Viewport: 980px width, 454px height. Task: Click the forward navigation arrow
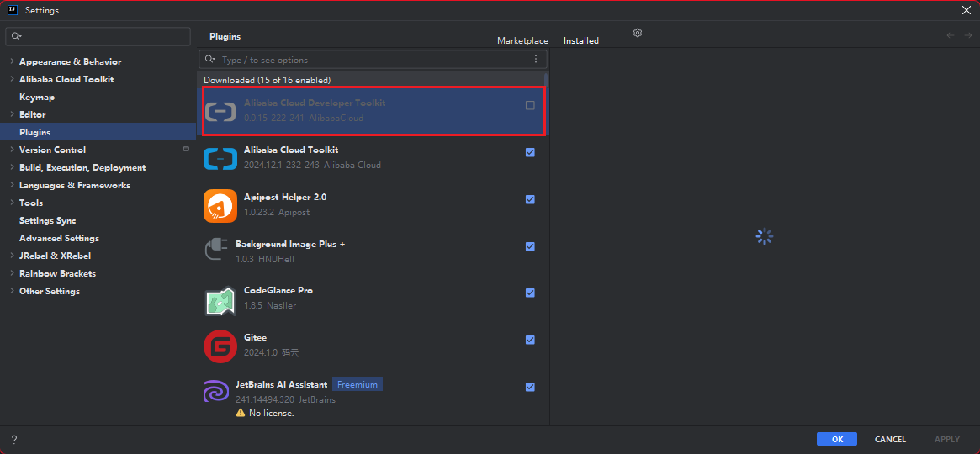pos(968,35)
